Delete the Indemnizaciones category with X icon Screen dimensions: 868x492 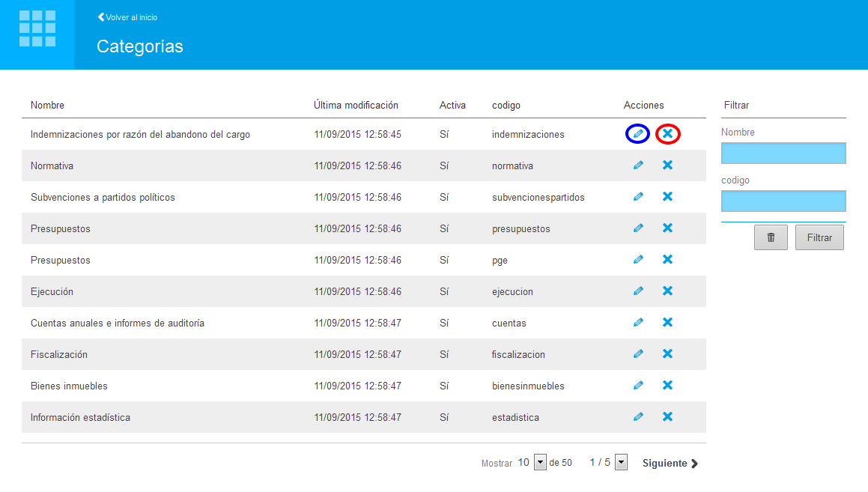pos(667,134)
